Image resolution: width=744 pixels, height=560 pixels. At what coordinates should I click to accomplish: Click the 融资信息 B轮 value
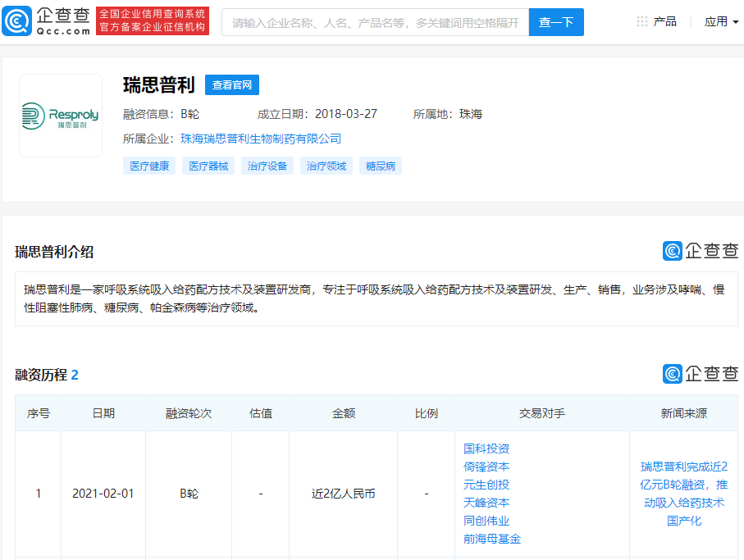(189, 114)
